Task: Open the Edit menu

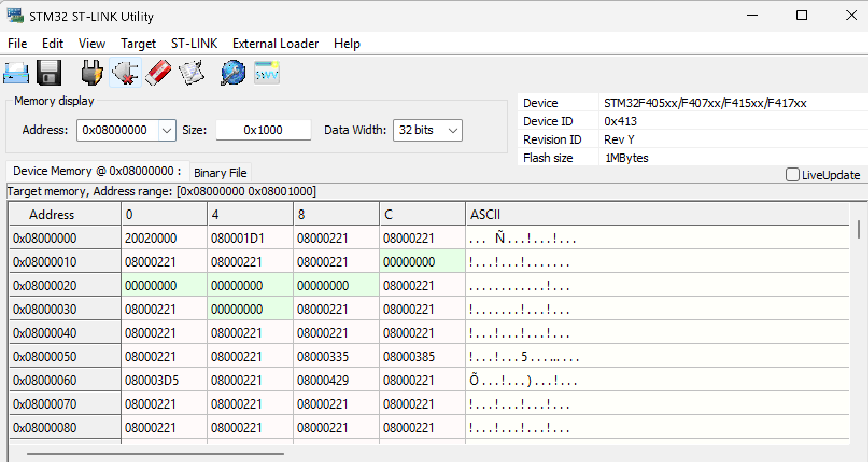Action: click(x=53, y=44)
